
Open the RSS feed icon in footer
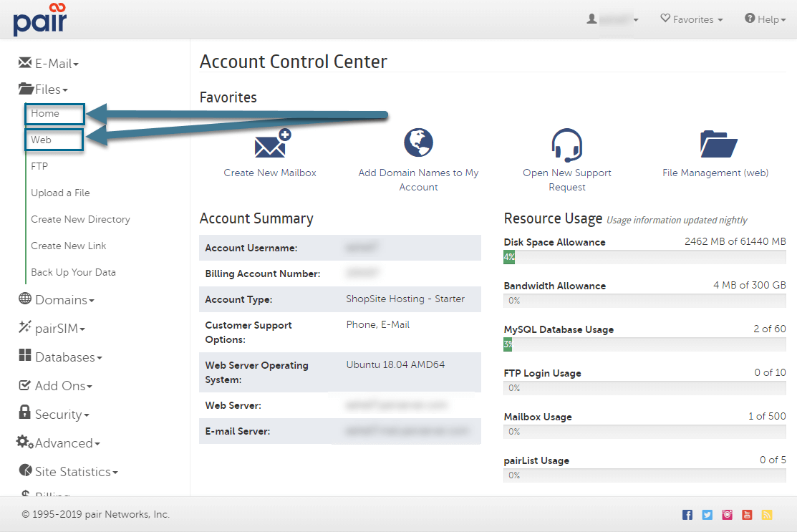tap(767, 515)
